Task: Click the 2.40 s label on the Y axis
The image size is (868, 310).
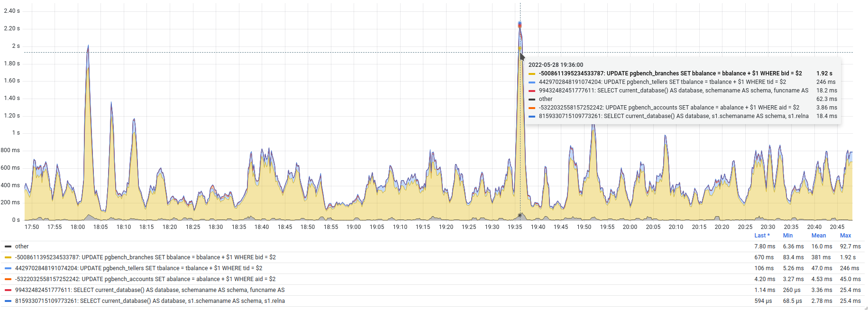Action: pos(12,11)
